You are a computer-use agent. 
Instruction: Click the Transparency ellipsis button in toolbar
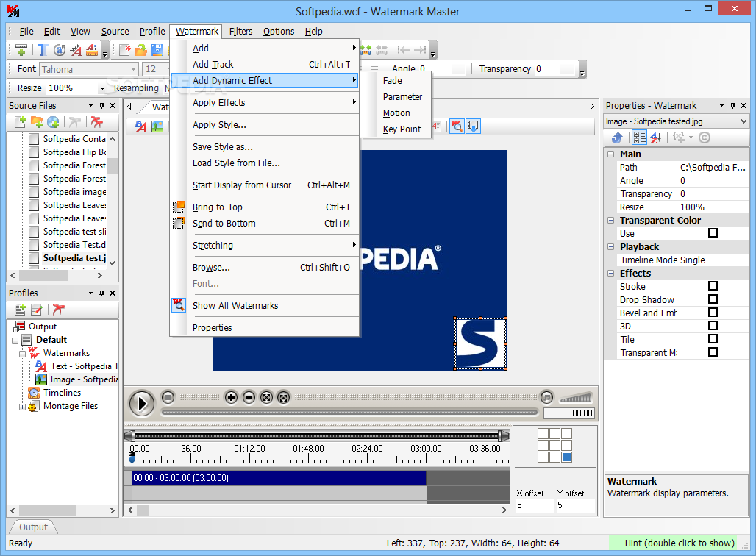tap(566, 70)
